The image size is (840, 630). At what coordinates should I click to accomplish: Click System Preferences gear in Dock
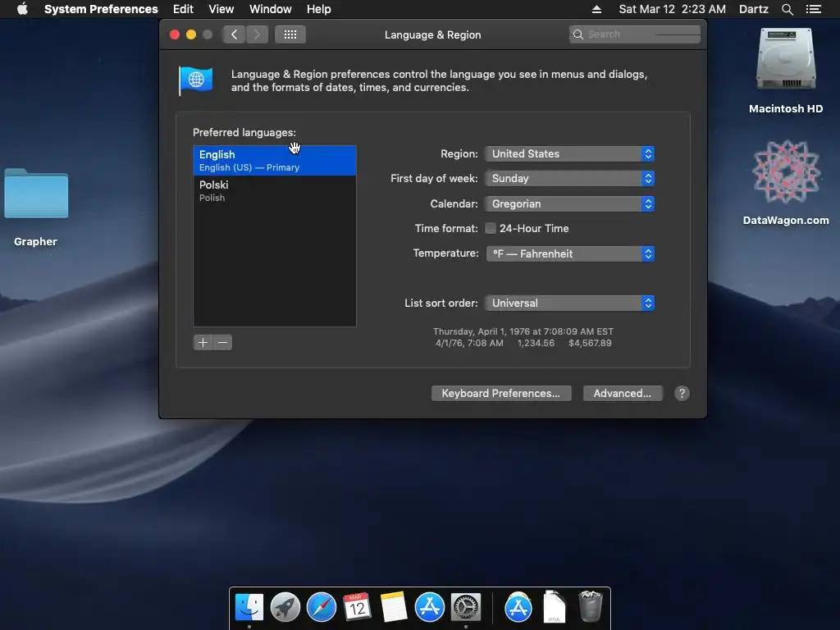(x=466, y=607)
